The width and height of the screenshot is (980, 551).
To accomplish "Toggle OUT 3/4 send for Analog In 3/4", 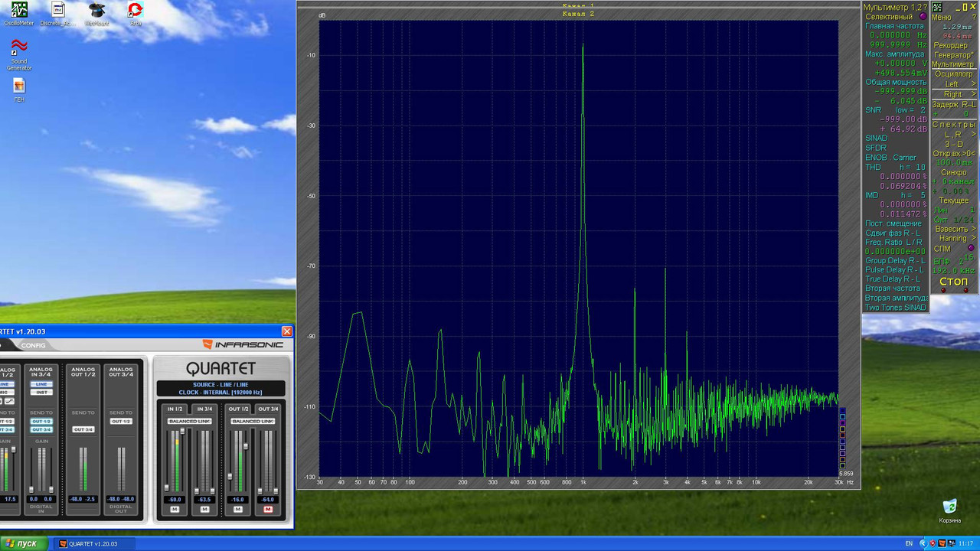I will (x=41, y=429).
